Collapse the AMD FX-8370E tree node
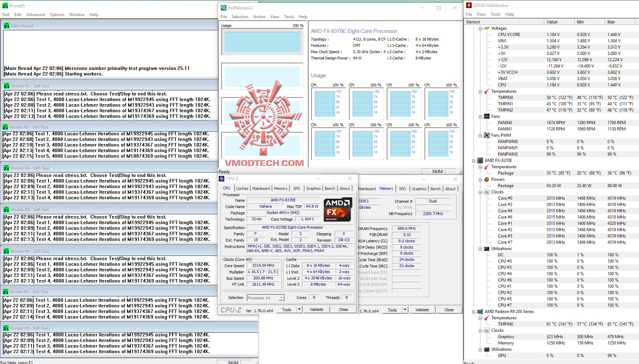 474,160
